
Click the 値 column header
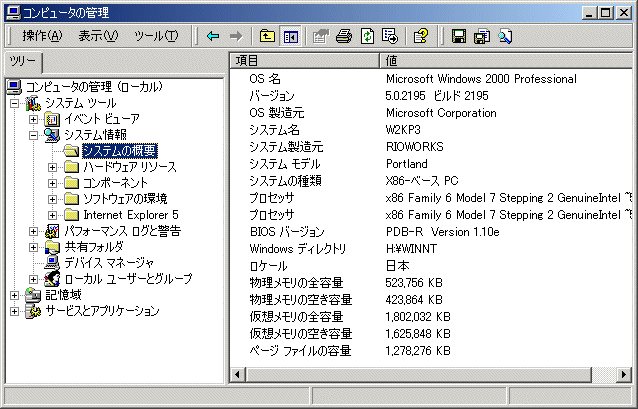[x=505, y=61]
